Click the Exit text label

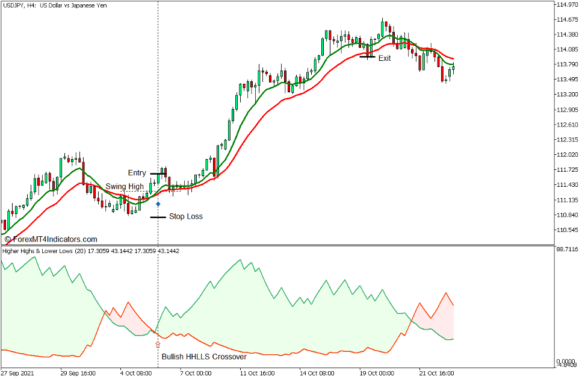384,58
